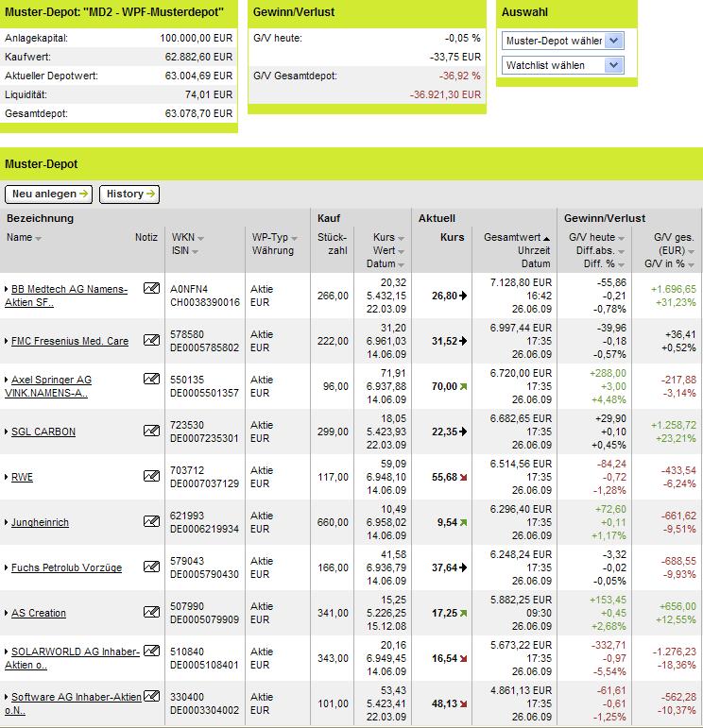Sort by Kauf Wert arrow
Viewport: 703px width, 728px height.
point(401,252)
